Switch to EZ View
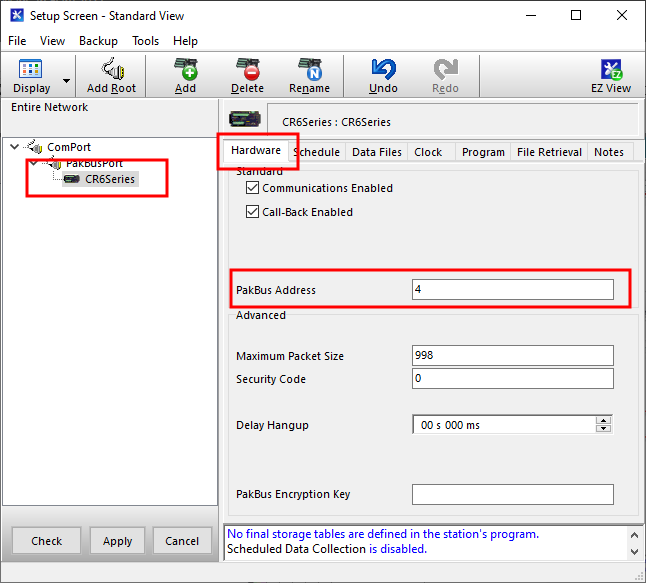646x583 pixels. 611,76
